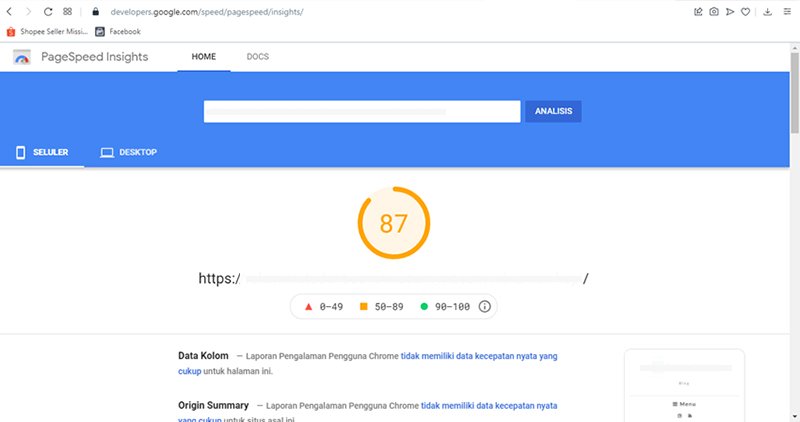
Task: Click the share page icon in toolbar
Action: 698,11
